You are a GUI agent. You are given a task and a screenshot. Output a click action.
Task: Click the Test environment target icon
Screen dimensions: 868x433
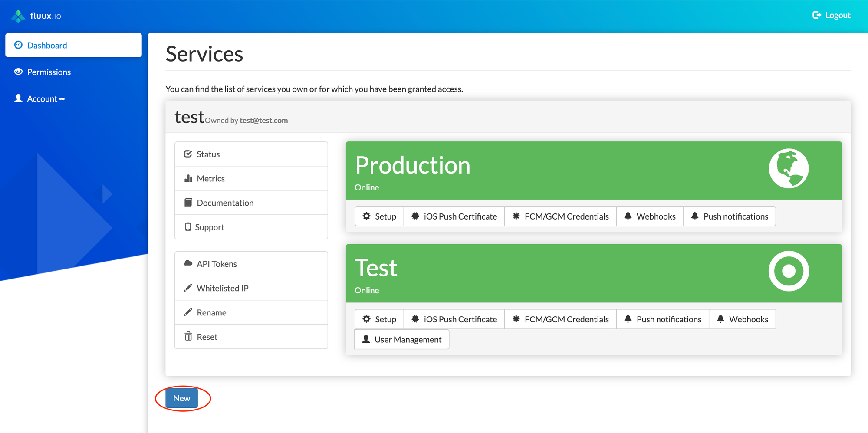coord(789,271)
